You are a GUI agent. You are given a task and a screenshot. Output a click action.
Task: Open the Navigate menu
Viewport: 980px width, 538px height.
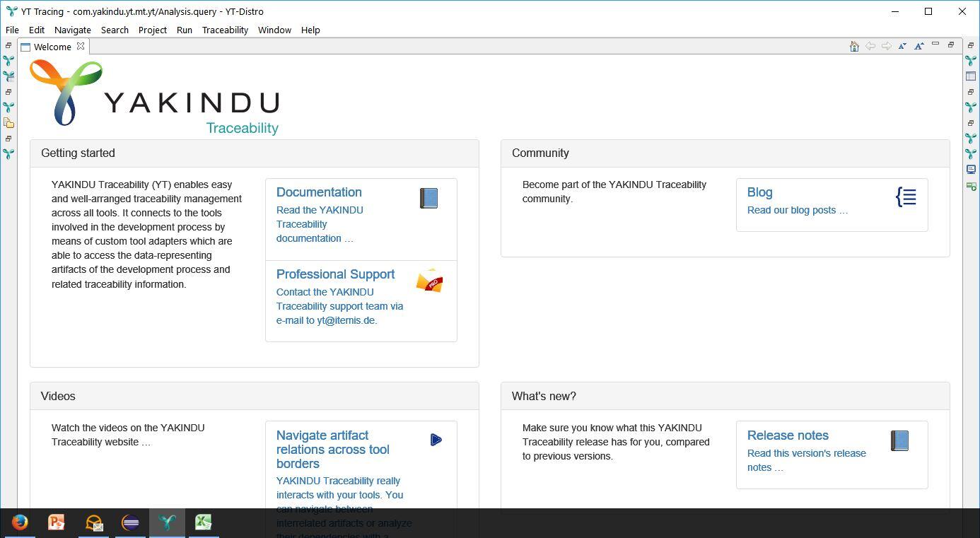[73, 30]
